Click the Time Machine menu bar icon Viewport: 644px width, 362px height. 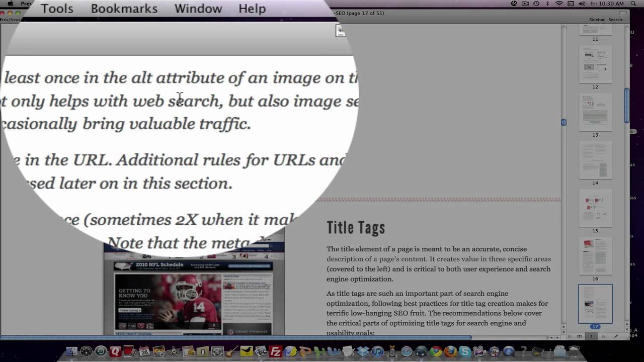tap(536, 4)
